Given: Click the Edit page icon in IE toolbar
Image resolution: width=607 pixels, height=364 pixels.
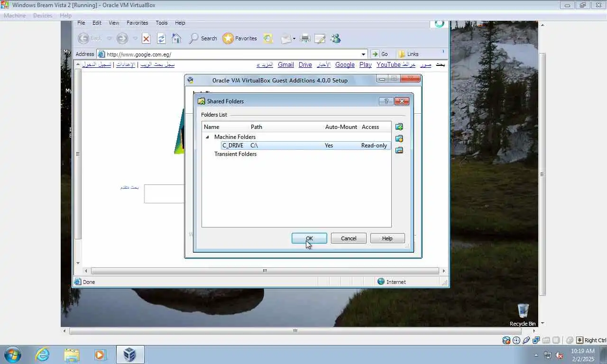Looking at the screenshot, I should (320, 38).
